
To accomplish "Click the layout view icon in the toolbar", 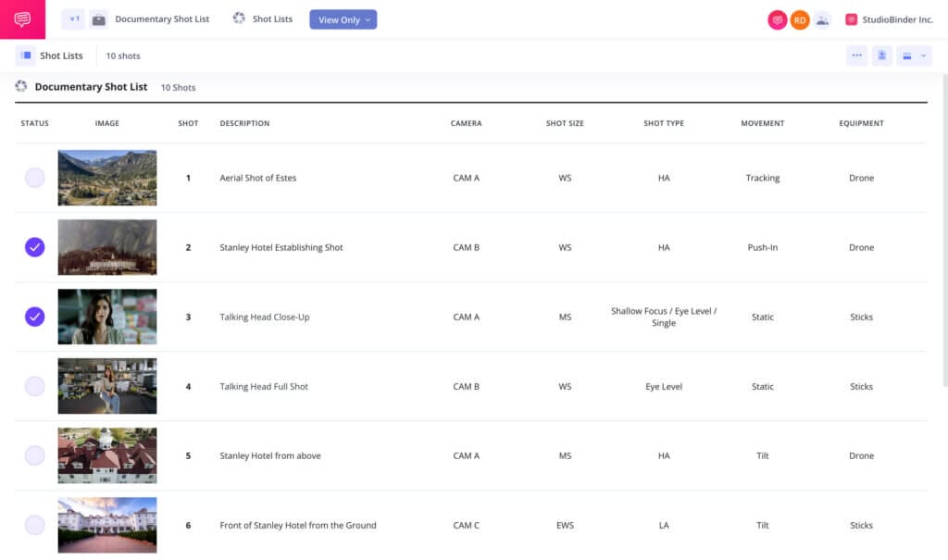I will coord(910,56).
